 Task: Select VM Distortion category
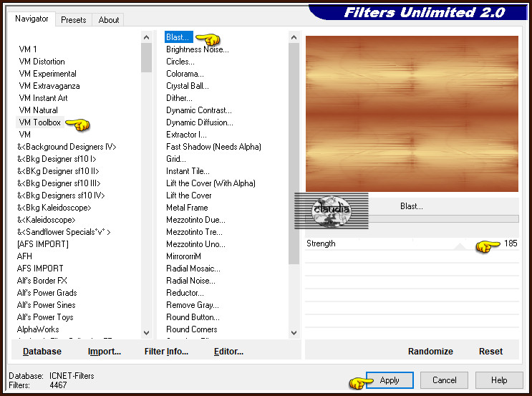(x=42, y=62)
